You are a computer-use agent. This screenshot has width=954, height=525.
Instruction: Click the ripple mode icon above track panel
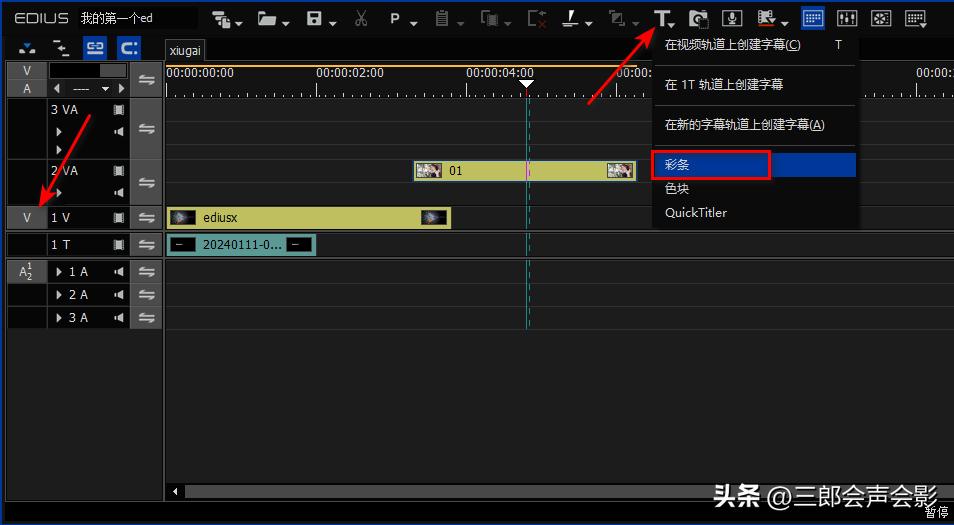tap(128, 47)
